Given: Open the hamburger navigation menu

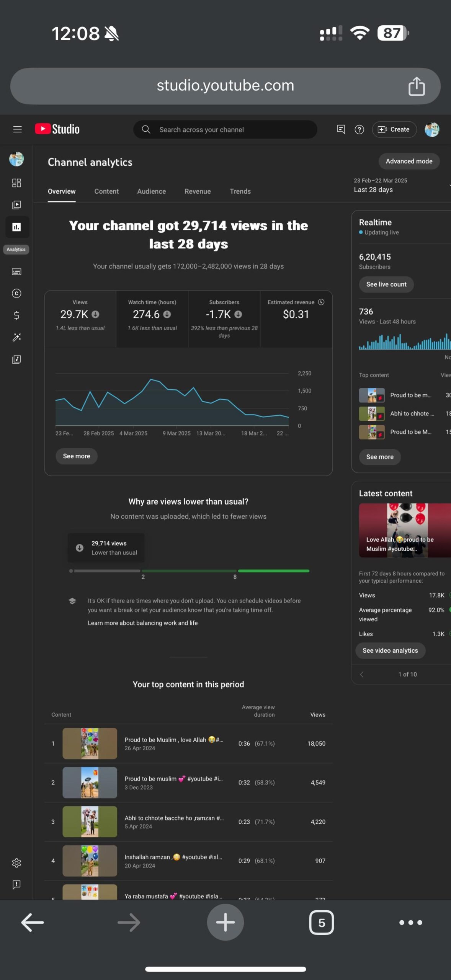Looking at the screenshot, I should click(17, 129).
